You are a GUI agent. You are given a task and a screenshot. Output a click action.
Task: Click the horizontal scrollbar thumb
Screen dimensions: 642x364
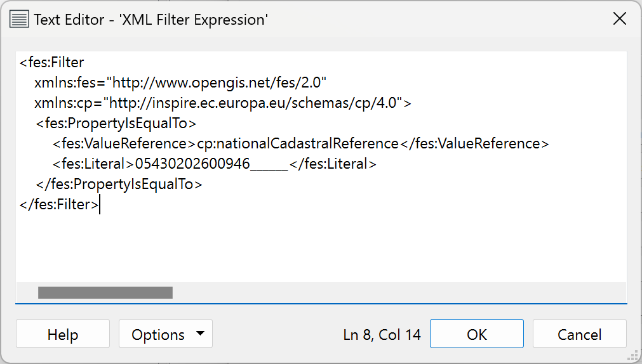tap(105, 292)
